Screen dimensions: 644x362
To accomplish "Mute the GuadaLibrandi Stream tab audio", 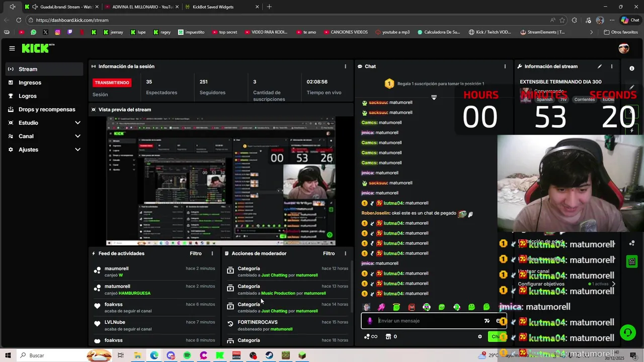I will (x=34, y=7).
